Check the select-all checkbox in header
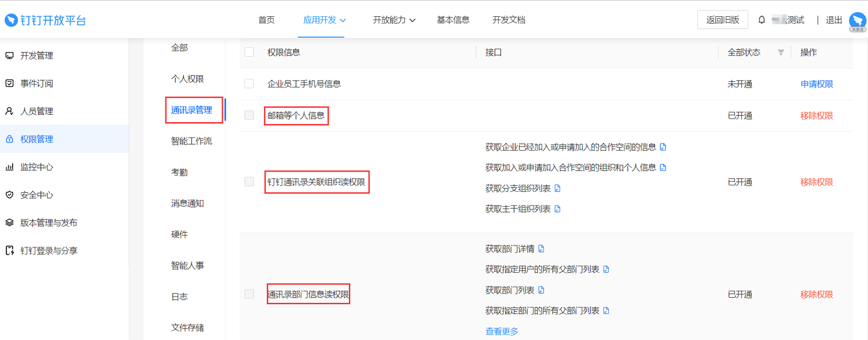 click(249, 52)
